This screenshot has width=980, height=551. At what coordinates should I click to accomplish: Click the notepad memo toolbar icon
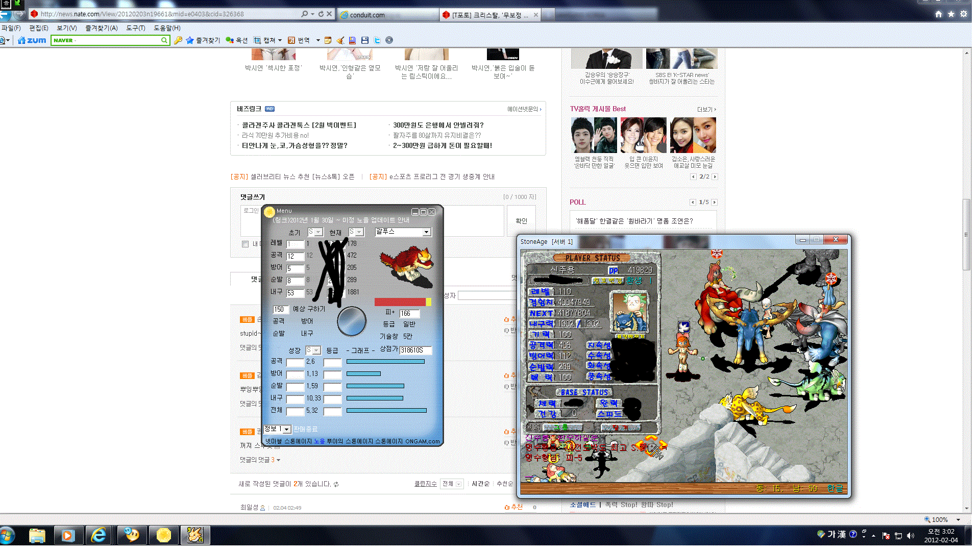(x=328, y=40)
